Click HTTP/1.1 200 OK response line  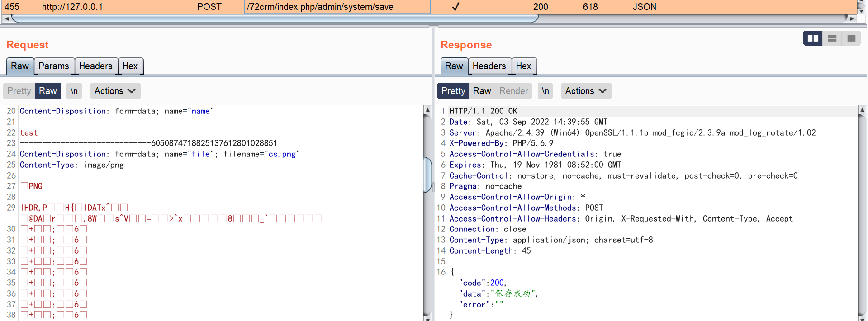click(x=484, y=111)
